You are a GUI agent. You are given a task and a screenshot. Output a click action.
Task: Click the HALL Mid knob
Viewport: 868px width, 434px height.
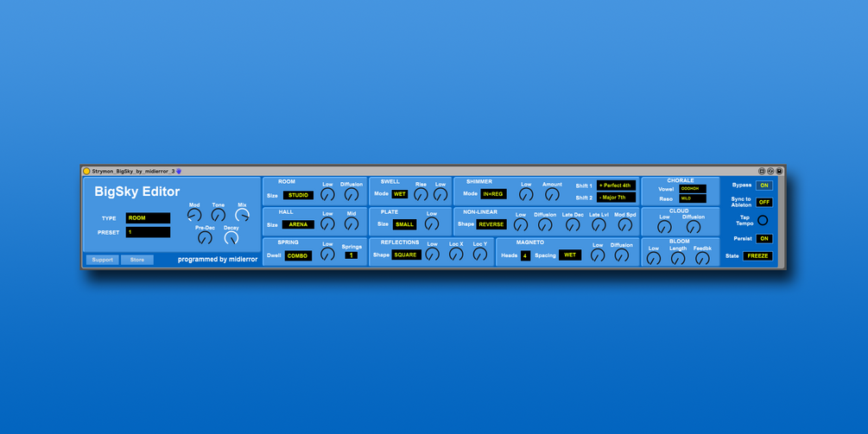[x=352, y=223]
